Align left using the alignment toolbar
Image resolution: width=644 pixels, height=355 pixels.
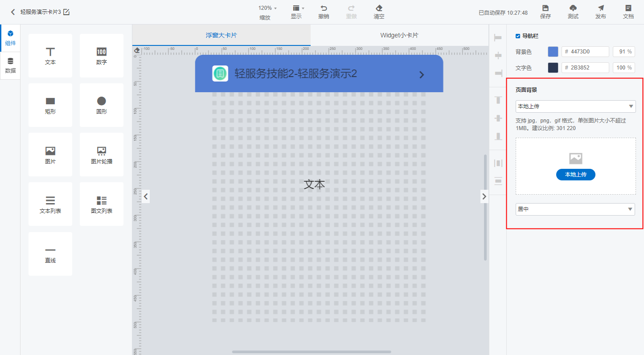click(498, 38)
